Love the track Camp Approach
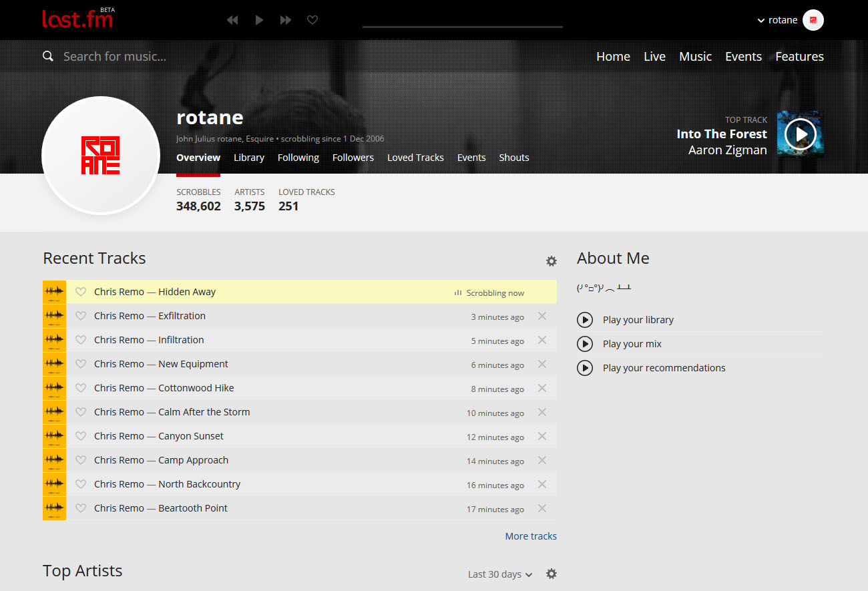The height and width of the screenshot is (591, 868). (81, 460)
